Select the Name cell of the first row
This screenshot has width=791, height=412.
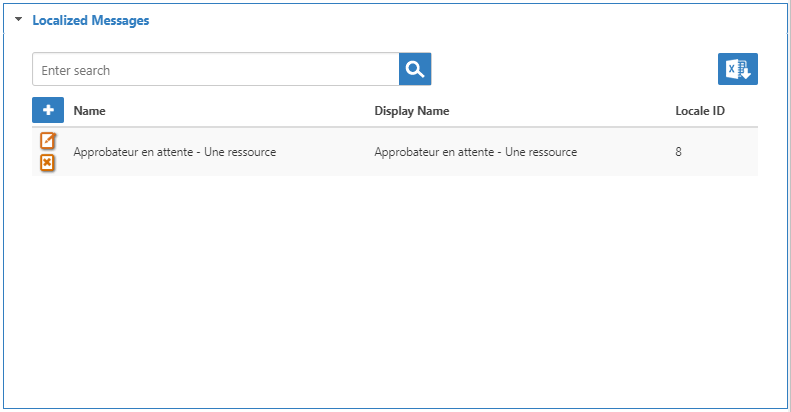(x=174, y=152)
